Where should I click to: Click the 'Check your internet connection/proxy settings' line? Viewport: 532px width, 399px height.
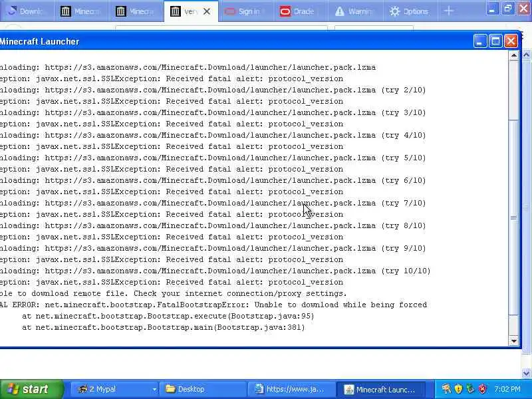coord(174,294)
